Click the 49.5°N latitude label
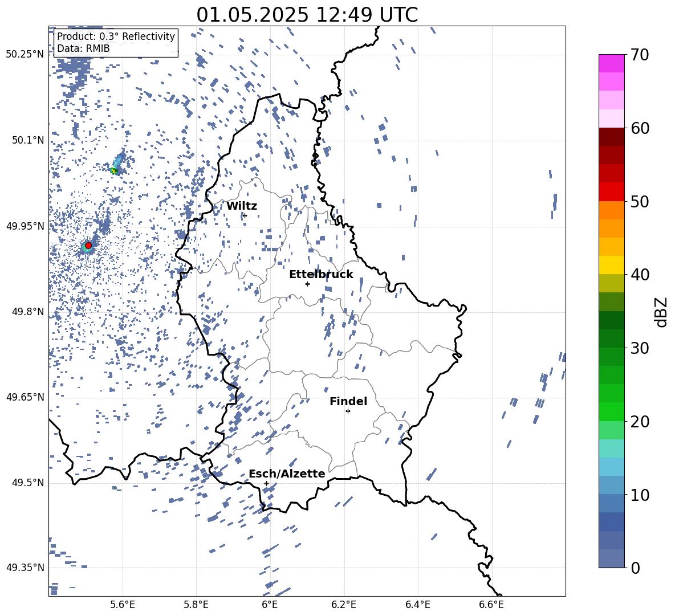The image size is (675, 616). [27, 483]
